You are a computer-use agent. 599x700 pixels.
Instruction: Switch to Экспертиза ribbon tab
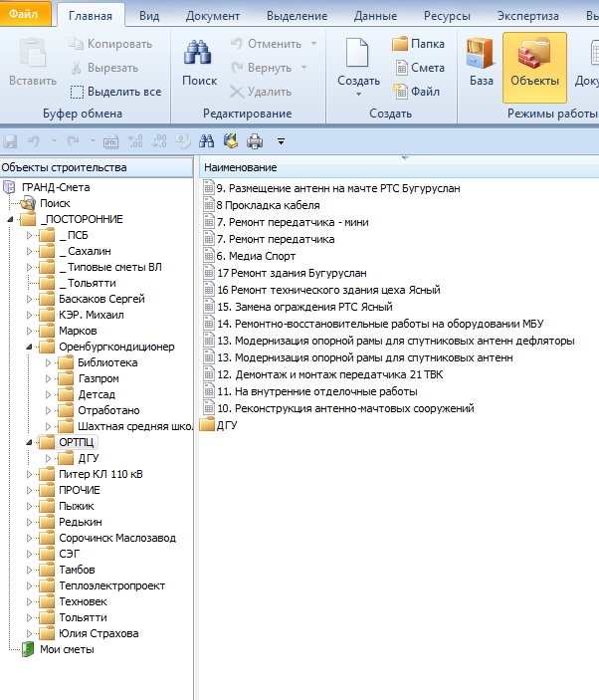(528, 16)
